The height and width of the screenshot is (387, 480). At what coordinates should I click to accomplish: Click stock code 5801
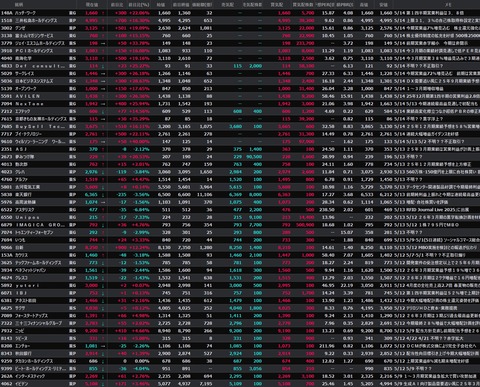point(6,187)
